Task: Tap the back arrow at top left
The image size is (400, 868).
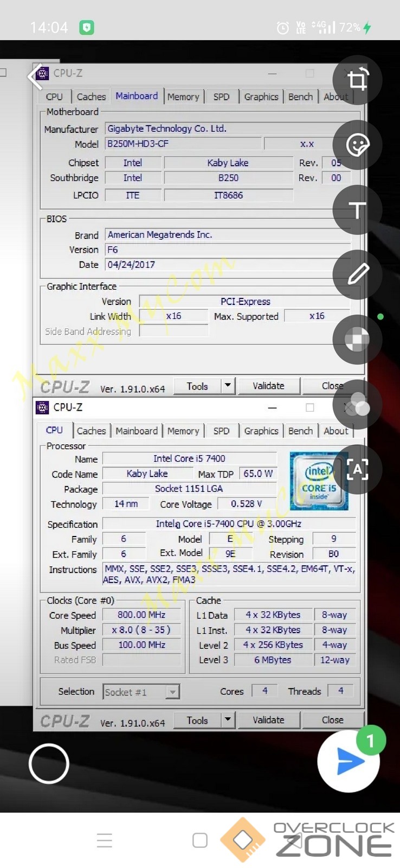Action: pyautogui.click(x=36, y=77)
